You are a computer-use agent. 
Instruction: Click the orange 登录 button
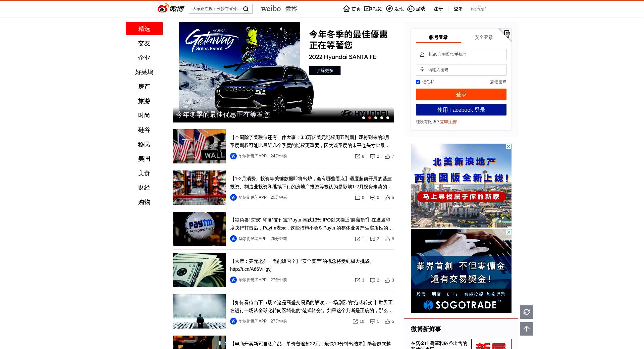point(461,94)
